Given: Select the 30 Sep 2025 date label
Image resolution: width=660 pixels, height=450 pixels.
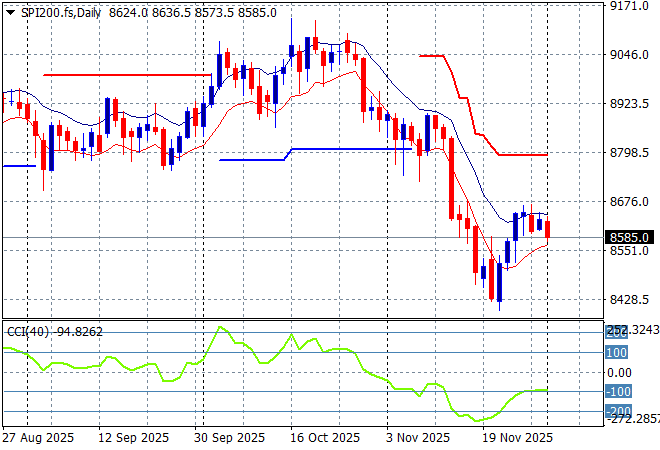Looking at the screenshot, I should pos(229,438).
